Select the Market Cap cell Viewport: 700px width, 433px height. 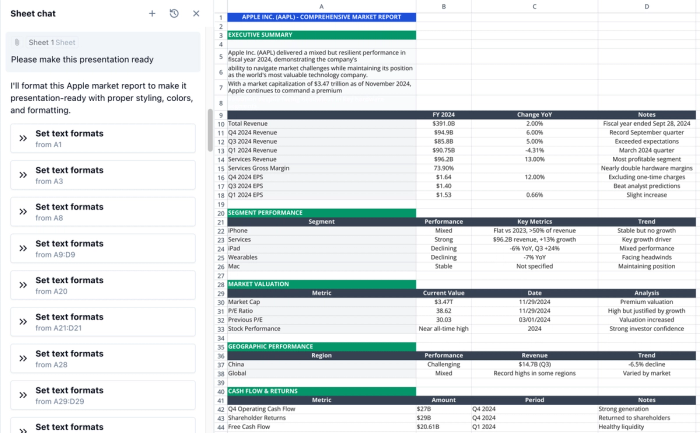pyautogui.click(x=321, y=302)
